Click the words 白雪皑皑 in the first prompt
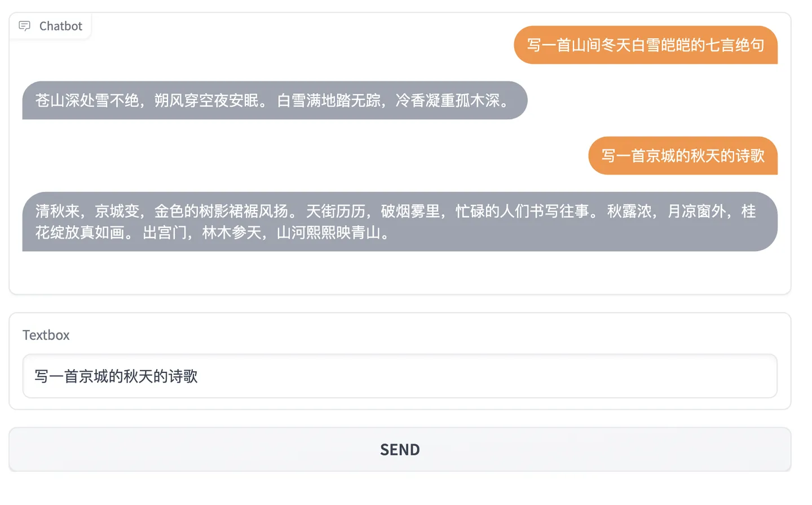Image resolution: width=812 pixels, height=505 pixels. (660, 45)
